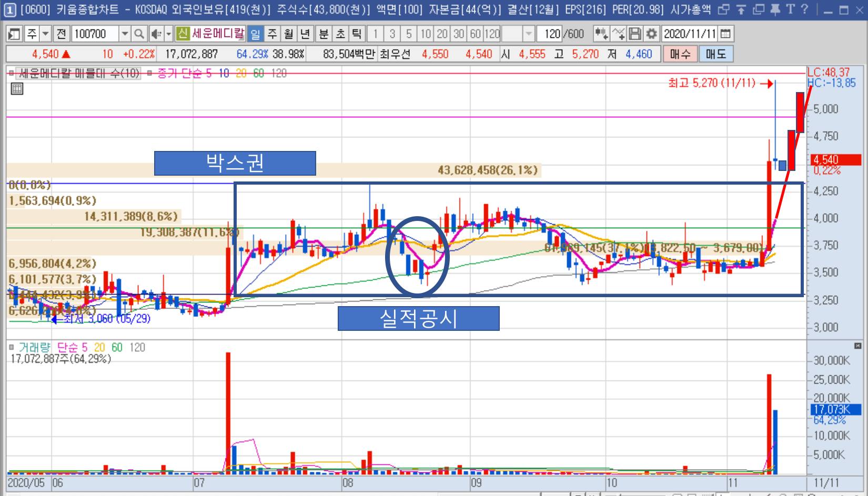Add an indicator via line-plus icon

tap(618, 34)
